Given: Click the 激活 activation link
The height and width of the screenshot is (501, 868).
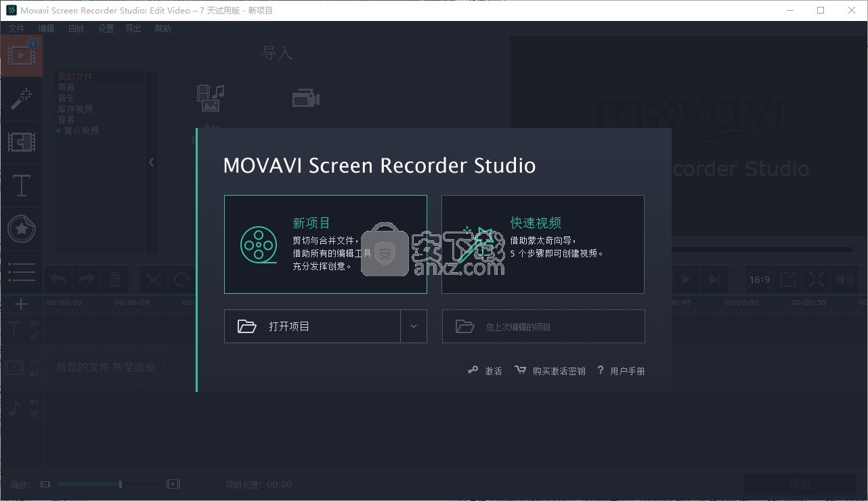Looking at the screenshot, I should coord(494,371).
